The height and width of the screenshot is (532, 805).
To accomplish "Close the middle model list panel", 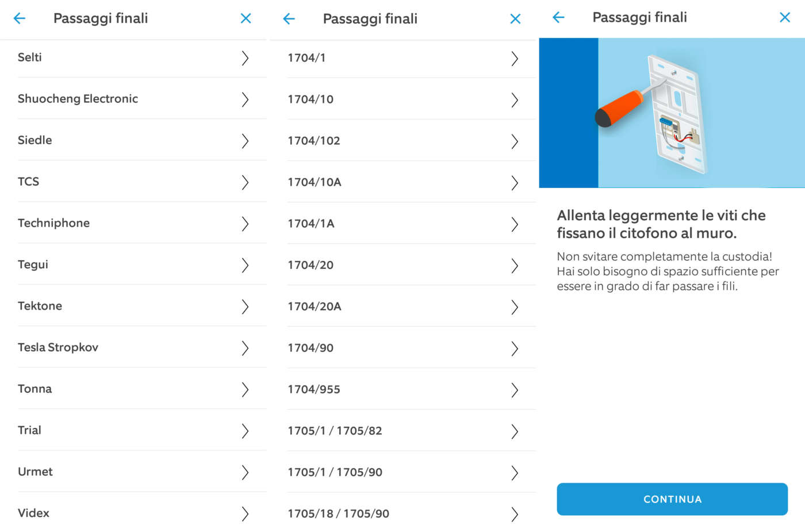I will 515,19.
